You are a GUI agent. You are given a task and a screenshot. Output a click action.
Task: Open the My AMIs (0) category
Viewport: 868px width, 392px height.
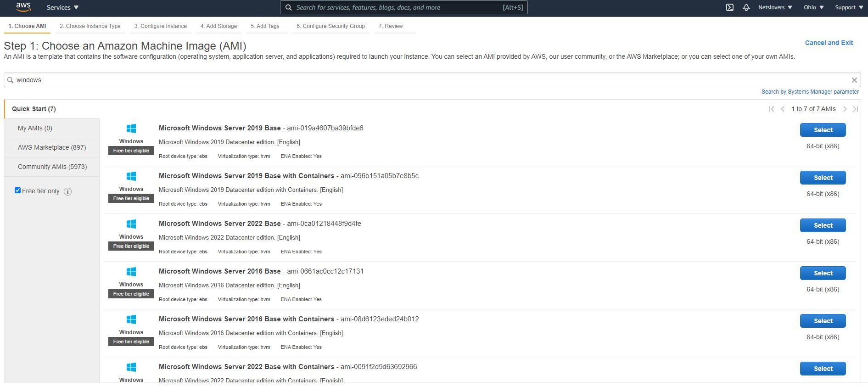[51, 128]
